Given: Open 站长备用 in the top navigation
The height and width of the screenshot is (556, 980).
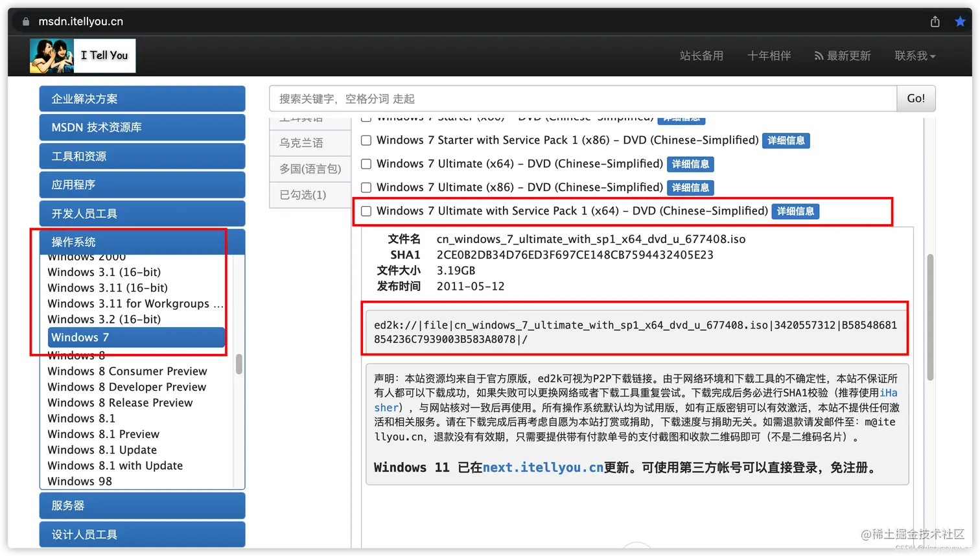Looking at the screenshot, I should [701, 56].
